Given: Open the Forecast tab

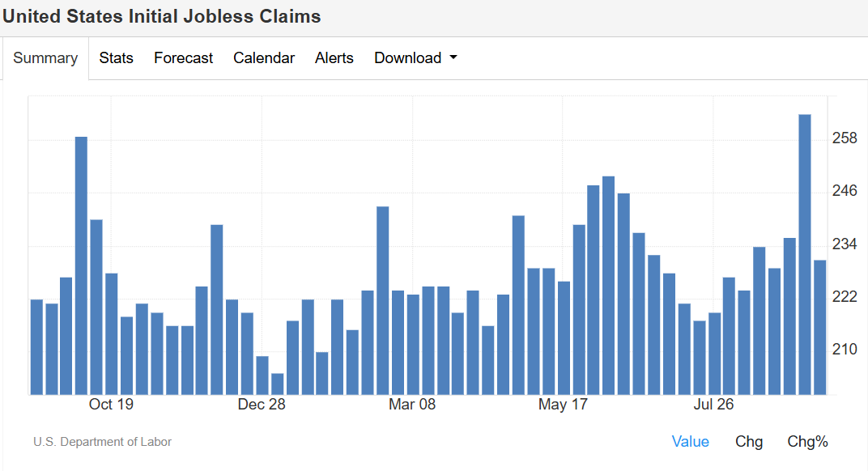Looking at the screenshot, I should click(183, 58).
